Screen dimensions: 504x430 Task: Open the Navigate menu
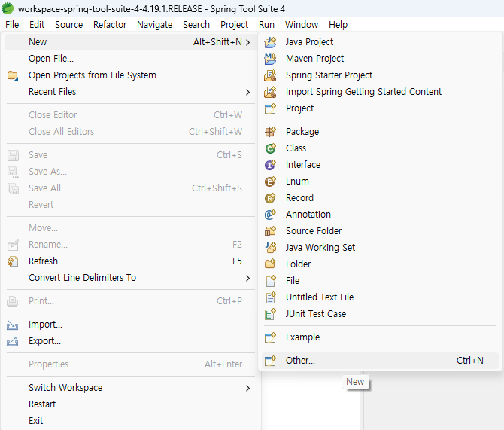pos(155,25)
